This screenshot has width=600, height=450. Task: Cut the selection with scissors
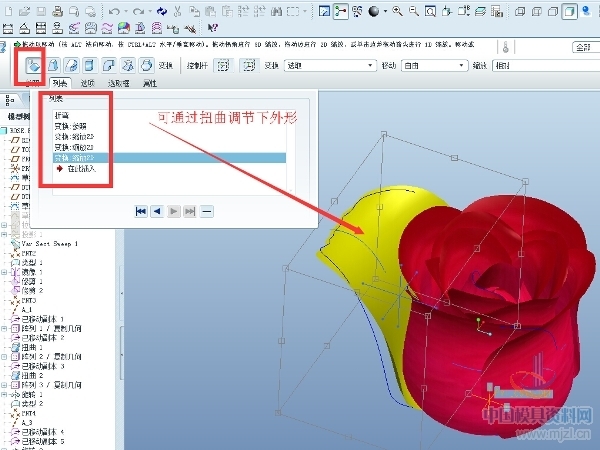click(x=177, y=11)
